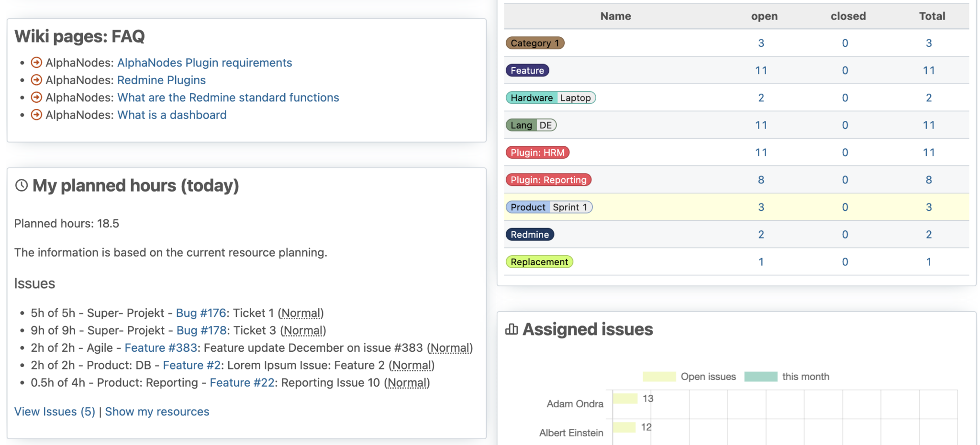980x445 pixels.
Task: Click the open count for Plugin: HRM
Action: click(761, 152)
